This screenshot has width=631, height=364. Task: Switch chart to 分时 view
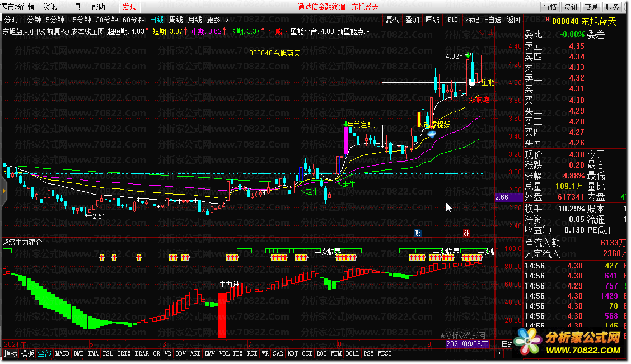pos(11,20)
